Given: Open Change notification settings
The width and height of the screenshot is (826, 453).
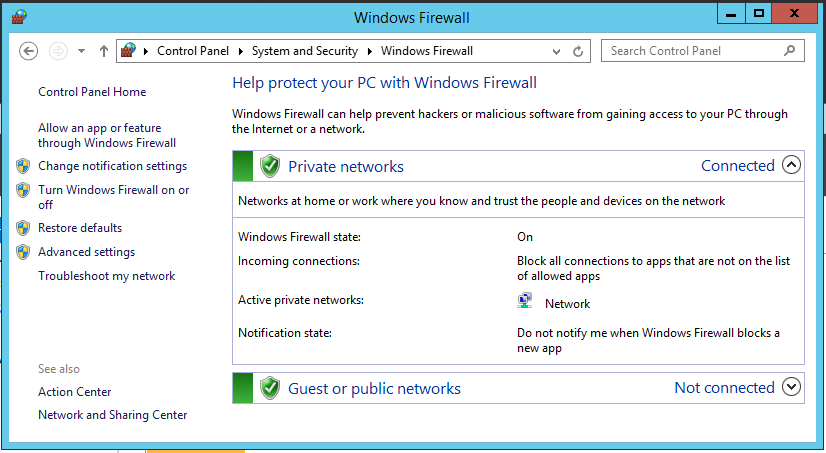Looking at the screenshot, I should click(112, 166).
